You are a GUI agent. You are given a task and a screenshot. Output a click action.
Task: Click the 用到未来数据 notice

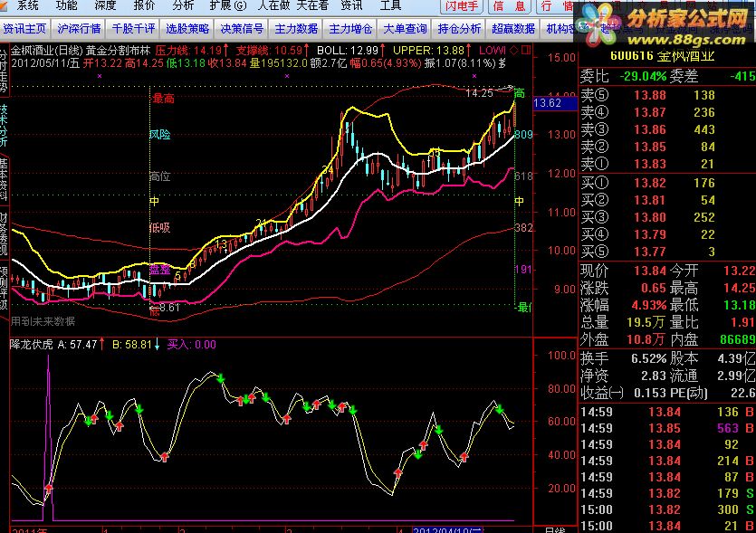pos(43,321)
